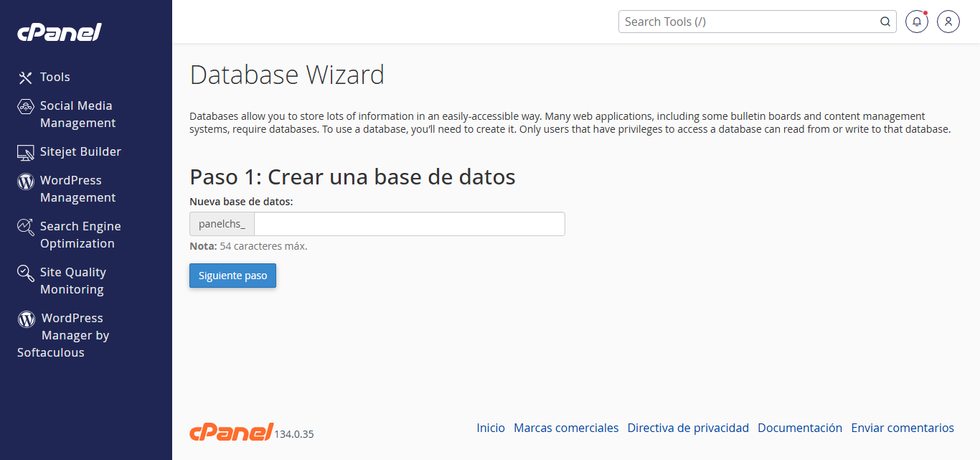This screenshot has height=460, width=980.
Task: Click the Sitejet Builder monitor icon
Action: coord(26,152)
